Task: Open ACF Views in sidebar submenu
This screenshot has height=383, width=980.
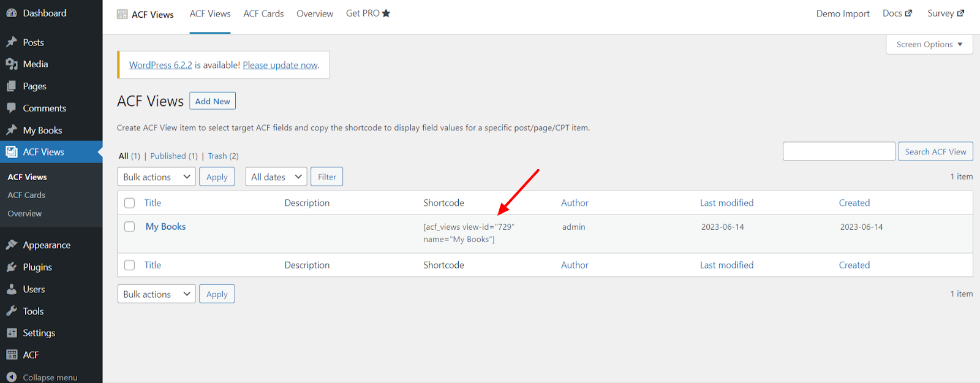Action: 27,176
